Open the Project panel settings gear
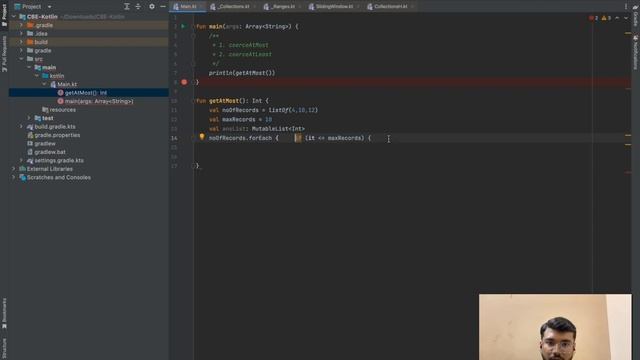 (x=152, y=7)
